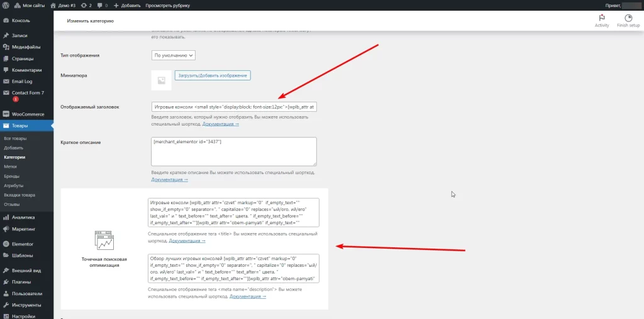
Task: Click Загрузить/Добавить изображение button
Action: pos(213,75)
